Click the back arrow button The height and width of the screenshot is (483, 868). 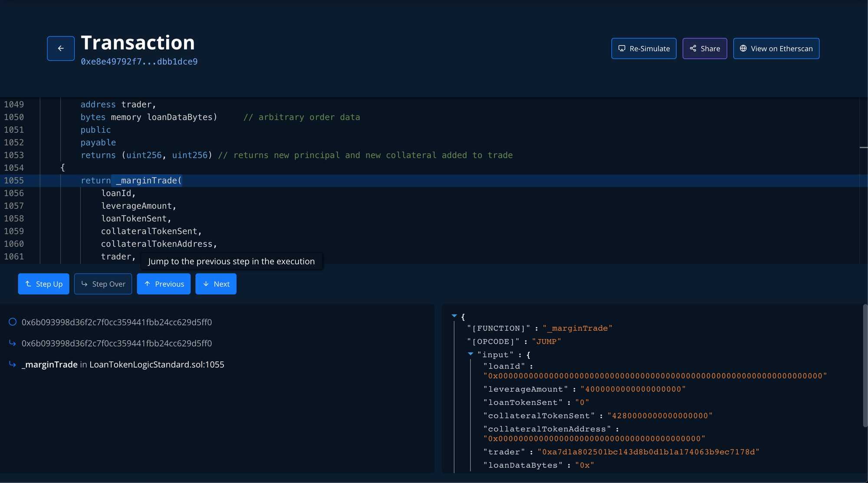click(x=61, y=49)
